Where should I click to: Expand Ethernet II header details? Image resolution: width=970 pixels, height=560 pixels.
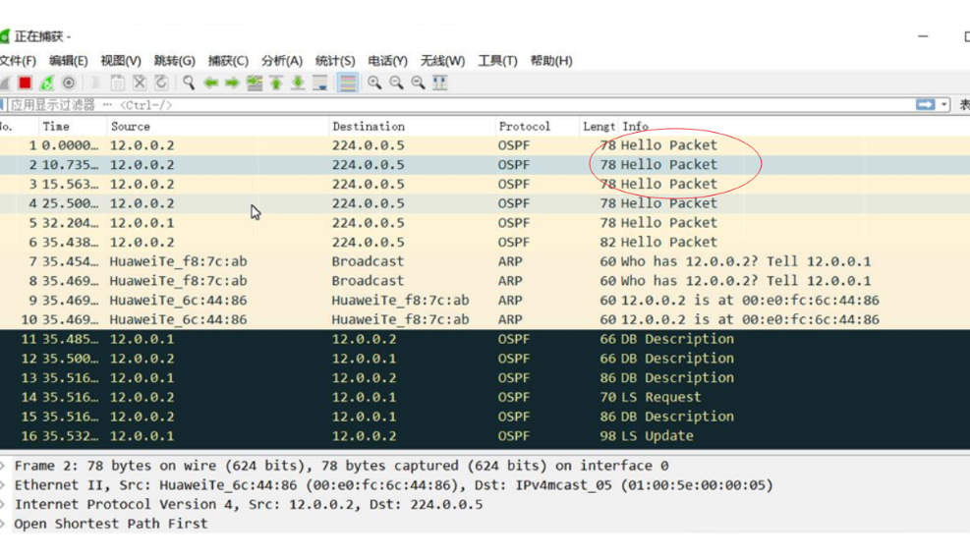[x=4, y=485]
